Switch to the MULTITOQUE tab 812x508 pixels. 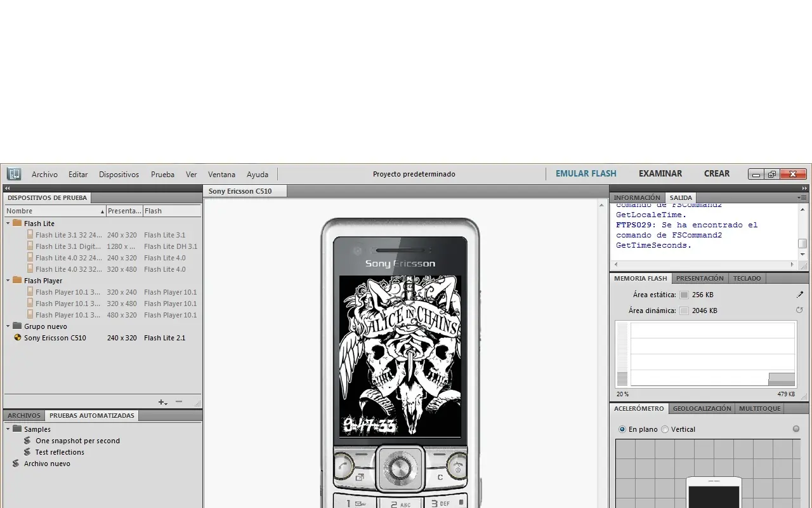[x=759, y=408]
